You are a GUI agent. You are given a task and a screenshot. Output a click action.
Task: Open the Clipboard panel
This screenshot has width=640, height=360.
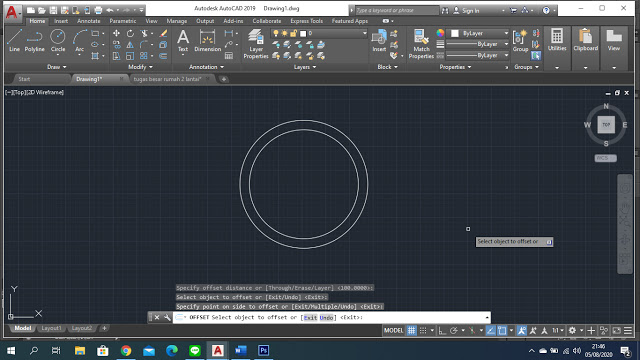coord(585,40)
